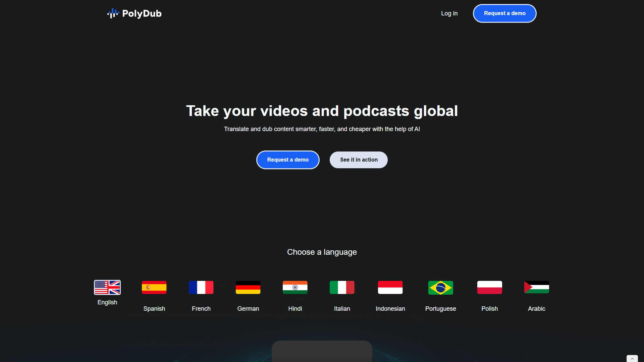Click the PolyDub brand name text
Screen dimensions: 644x362
pyautogui.click(x=142, y=13)
